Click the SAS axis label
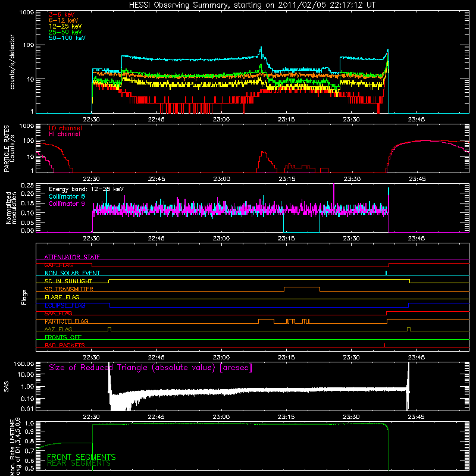476x476 pixels. coord(7,387)
